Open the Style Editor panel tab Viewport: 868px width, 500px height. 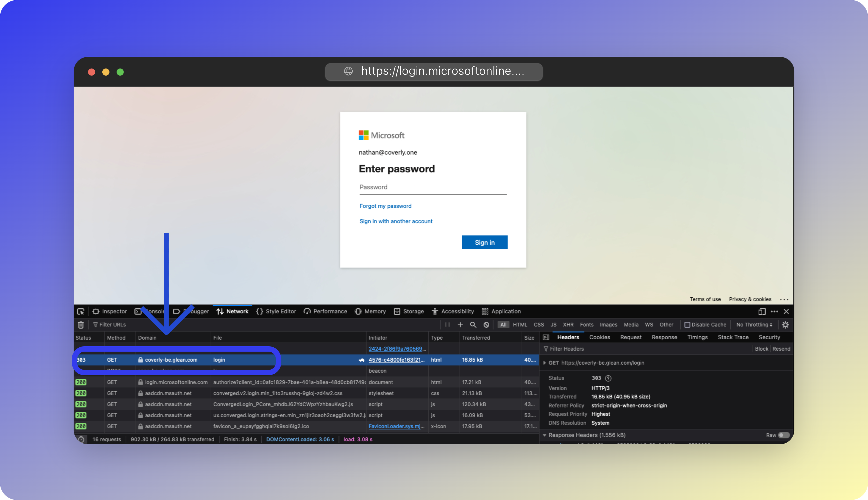coord(276,312)
